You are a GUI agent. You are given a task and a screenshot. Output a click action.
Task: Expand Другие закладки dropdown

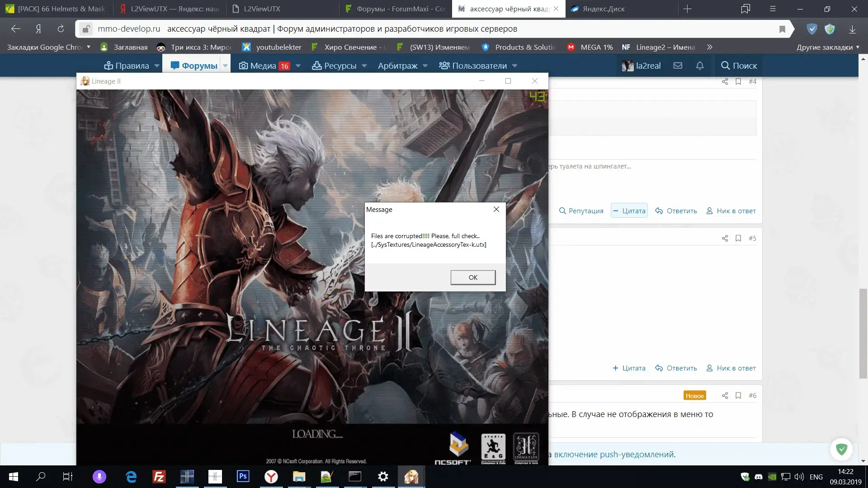828,47
